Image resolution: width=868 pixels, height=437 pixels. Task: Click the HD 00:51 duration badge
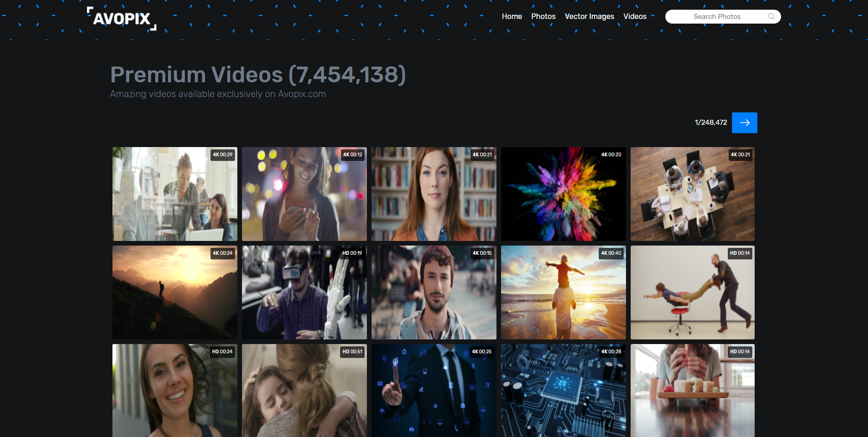pyautogui.click(x=352, y=352)
